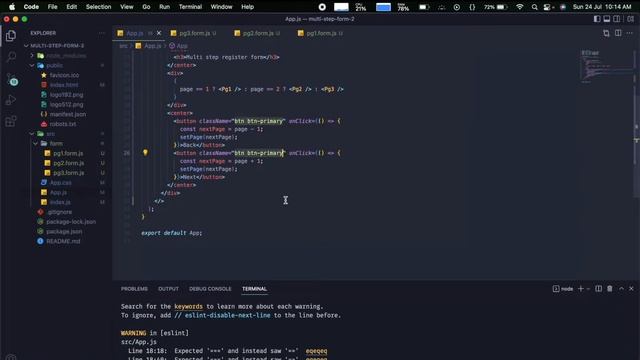Click the lightbulb code action on line 26
Viewport: 640px width, 360px height.
pyautogui.click(x=145, y=153)
